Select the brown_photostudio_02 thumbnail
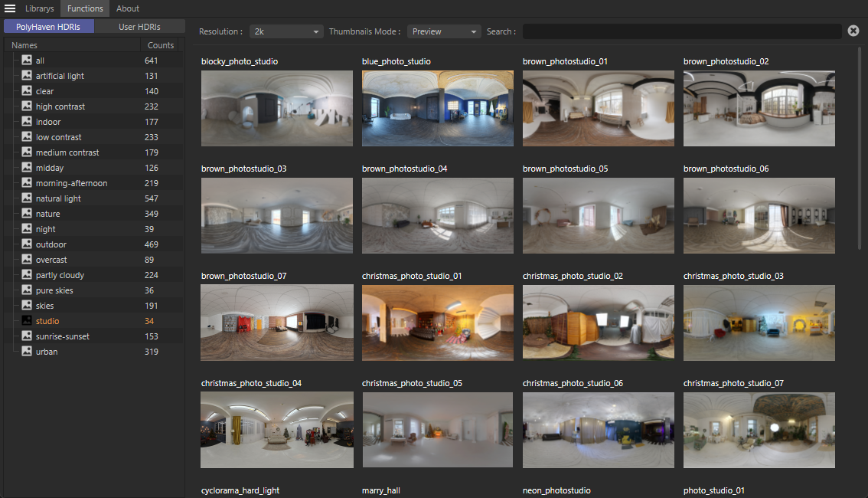 tap(759, 108)
